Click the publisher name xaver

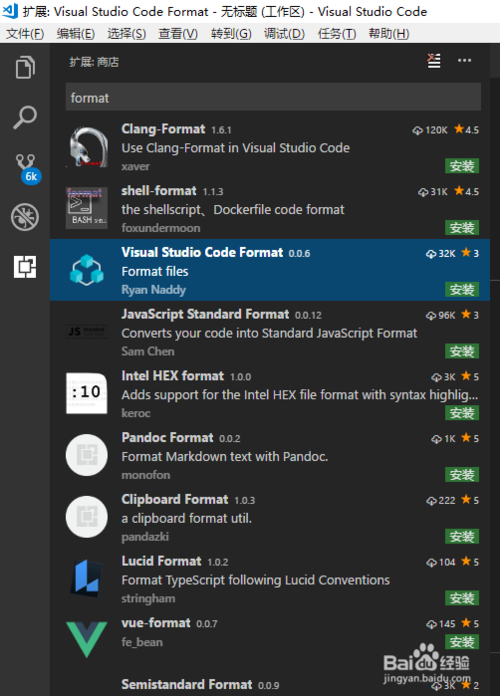pos(135,166)
